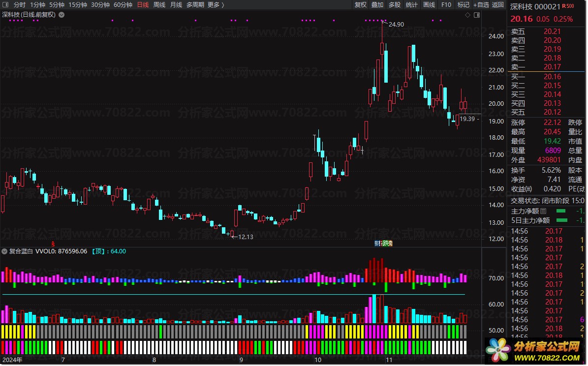Viewport: 588px width, 366px height.
Task: Click the 19.39 current price marker
Action: pyautogui.click(x=467, y=119)
